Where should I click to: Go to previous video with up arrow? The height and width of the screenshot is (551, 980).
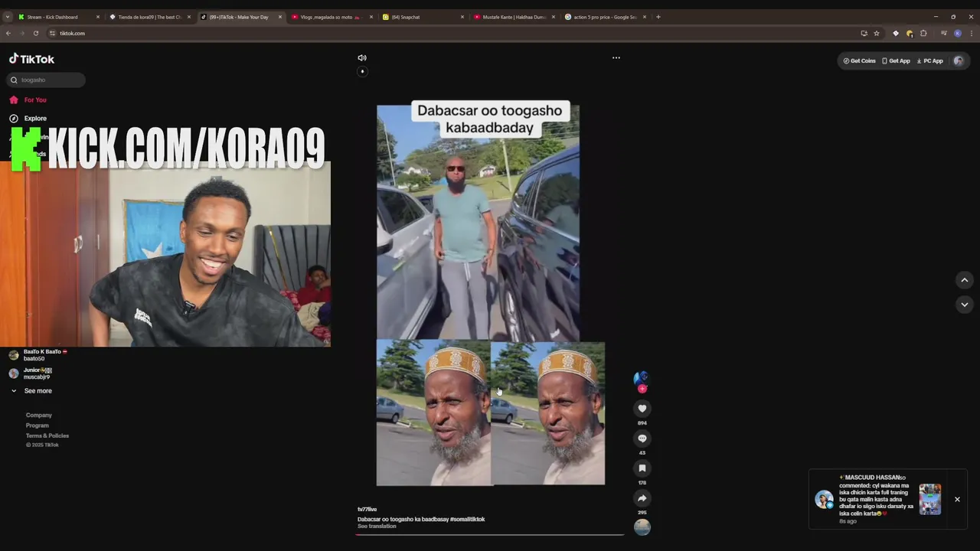point(964,280)
